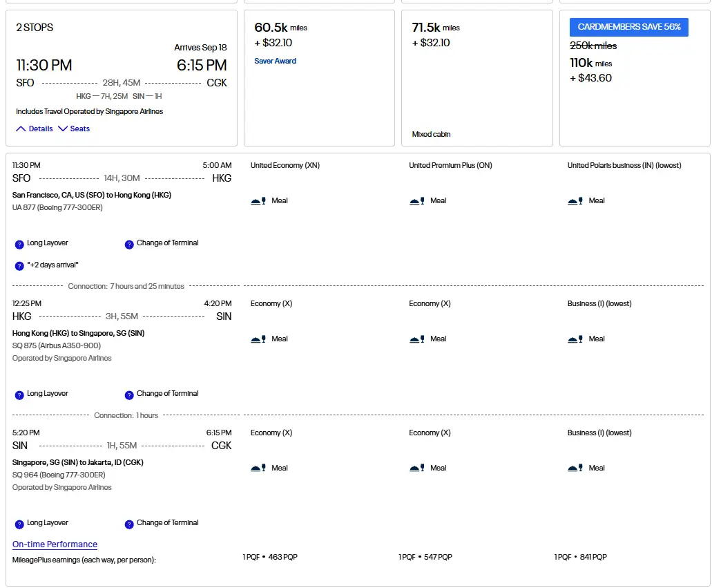Click the Long Layover help icon under SQ 875
712x588 pixels.
(x=19, y=395)
